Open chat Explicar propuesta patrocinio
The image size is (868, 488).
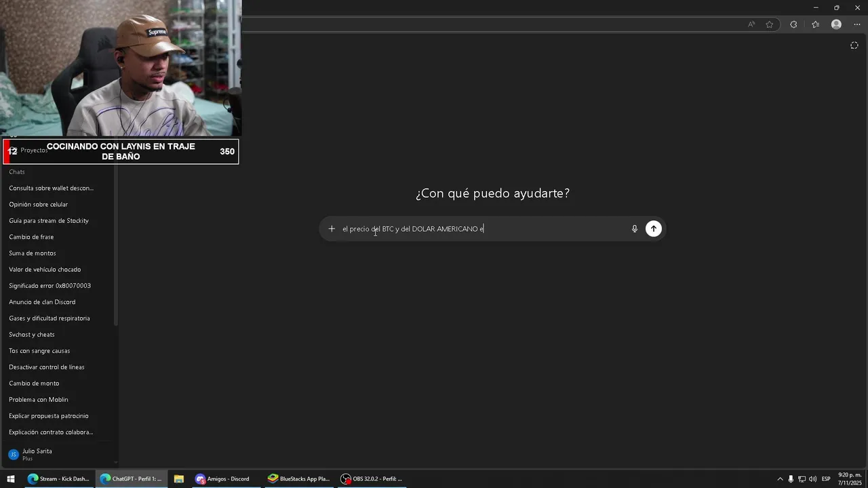(49, 416)
